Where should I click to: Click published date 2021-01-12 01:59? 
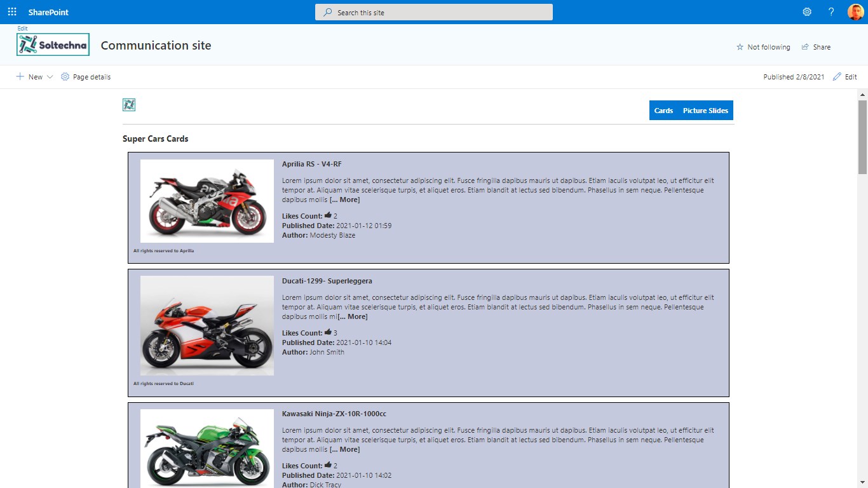pyautogui.click(x=363, y=226)
